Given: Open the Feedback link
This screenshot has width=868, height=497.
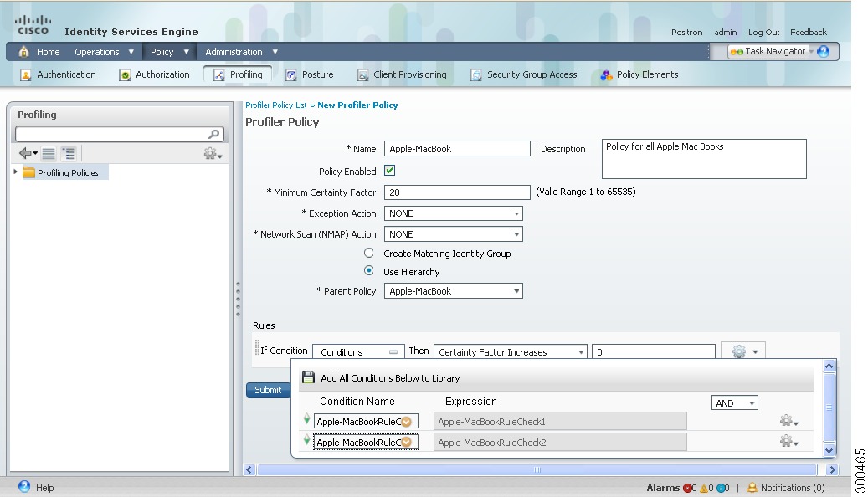Looking at the screenshot, I should (x=809, y=32).
